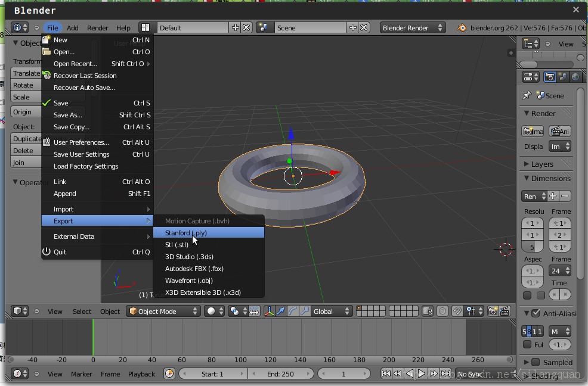Screen dimensions: 588x386
Task: Toggle the Sampled Motion Blur checkbox
Action: [x=536, y=362]
